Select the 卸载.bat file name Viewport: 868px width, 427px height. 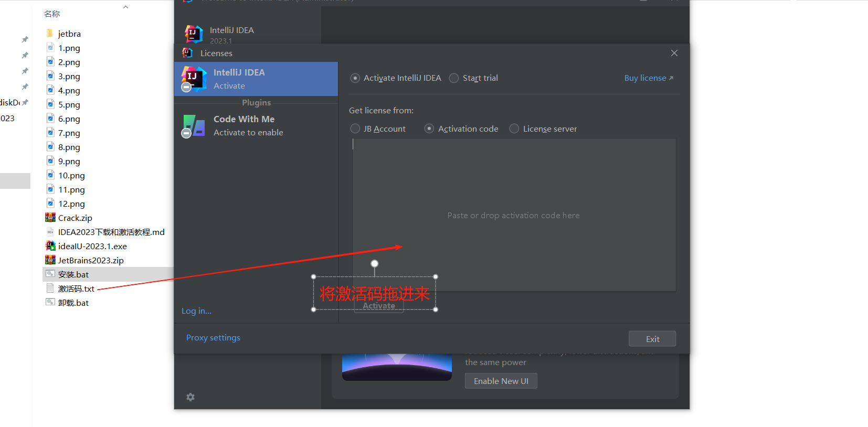click(x=73, y=303)
